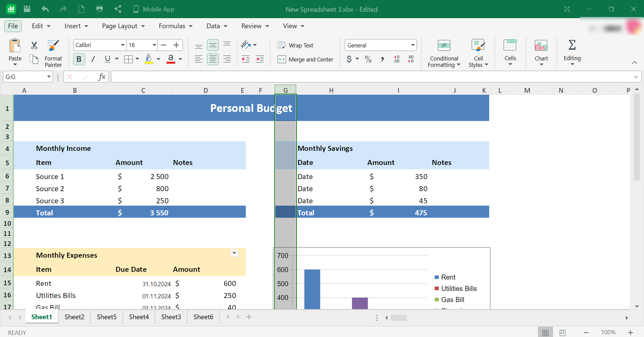Open the Data menu
Image resolution: width=644 pixels, height=337 pixels.
217,26
